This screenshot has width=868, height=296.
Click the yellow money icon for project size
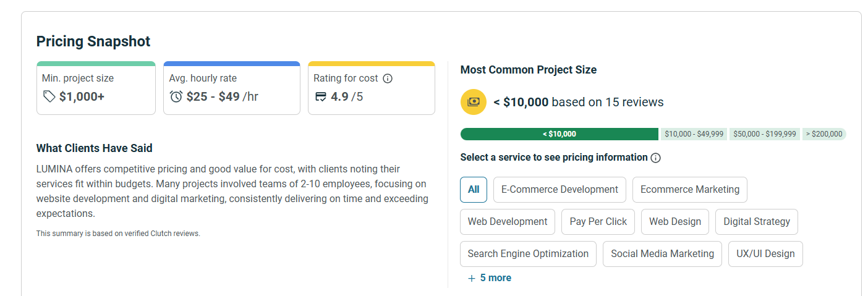[474, 102]
